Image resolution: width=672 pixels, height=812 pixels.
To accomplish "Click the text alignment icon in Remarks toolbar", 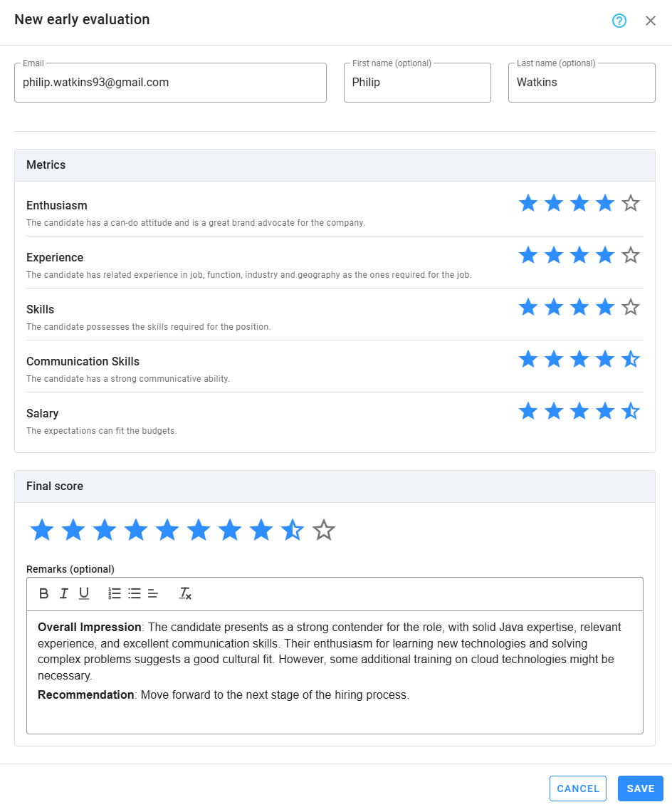I will 152,593.
